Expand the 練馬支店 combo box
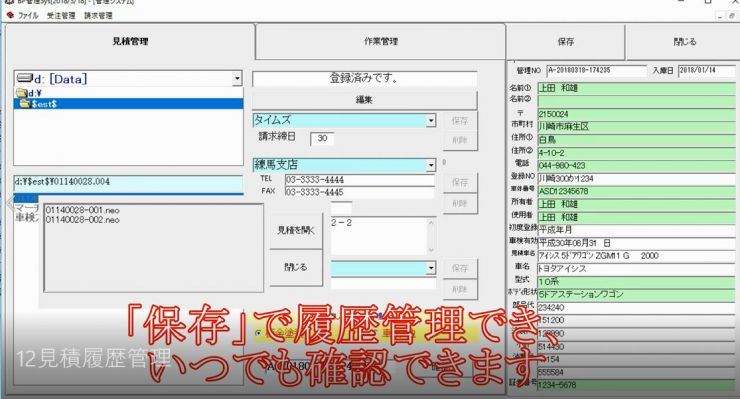This screenshot has width=740, height=399. 430,165
